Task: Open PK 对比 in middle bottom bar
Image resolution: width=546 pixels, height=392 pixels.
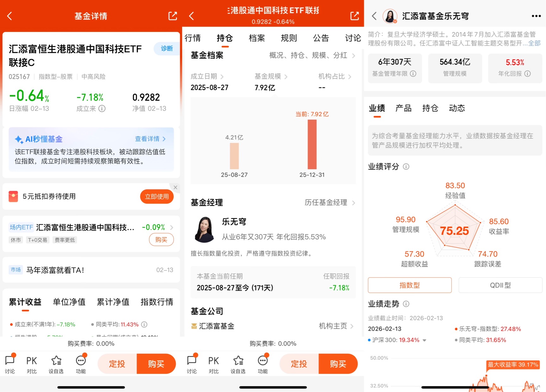Action: [214, 364]
